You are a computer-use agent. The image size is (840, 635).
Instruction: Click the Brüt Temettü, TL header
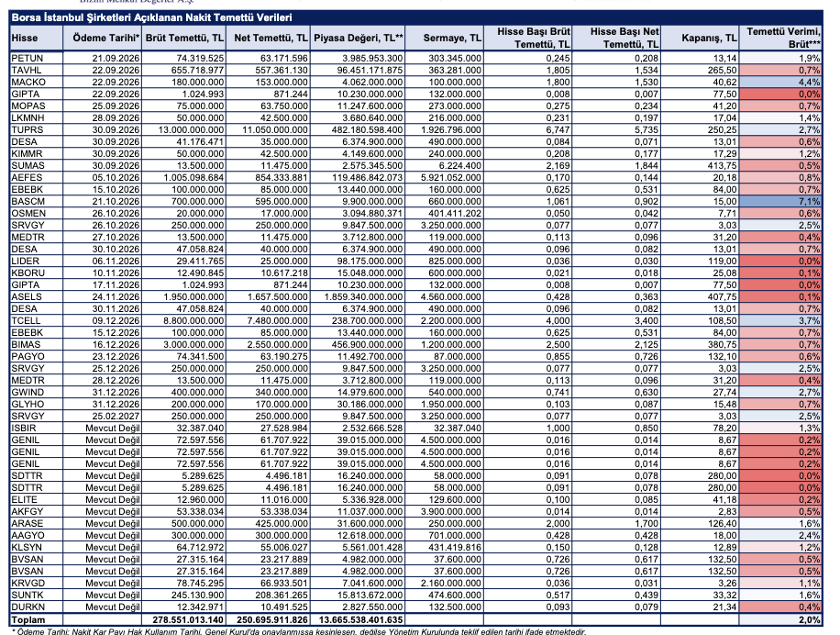[183, 38]
